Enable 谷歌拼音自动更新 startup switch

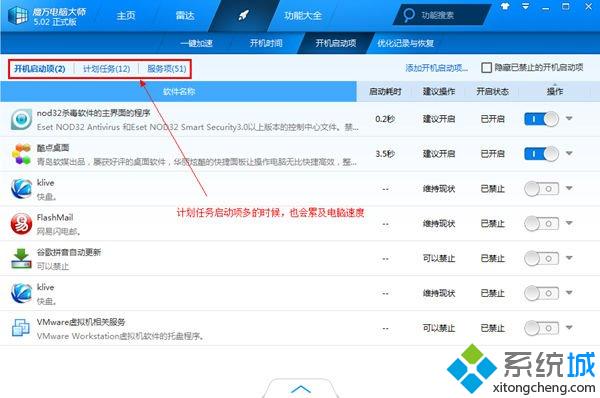(541, 259)
